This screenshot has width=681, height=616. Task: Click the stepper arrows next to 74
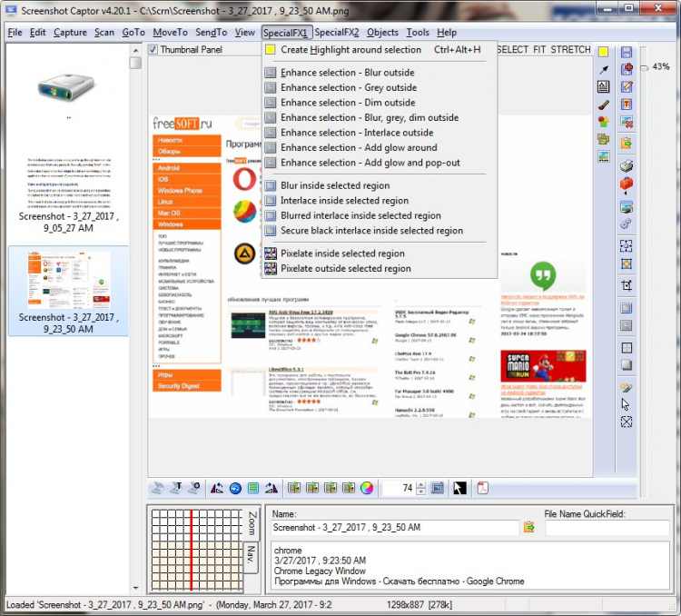[x=420, y=488]
